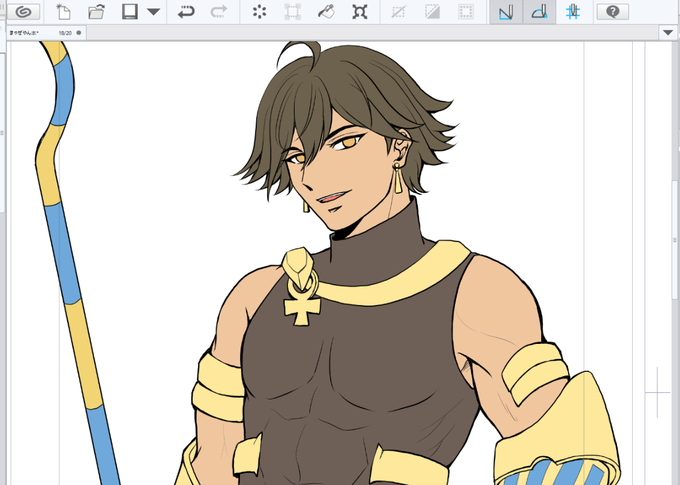Toggle Snap to Ruler
Viewport: 680px width, 485px height.
coord(506,12)
